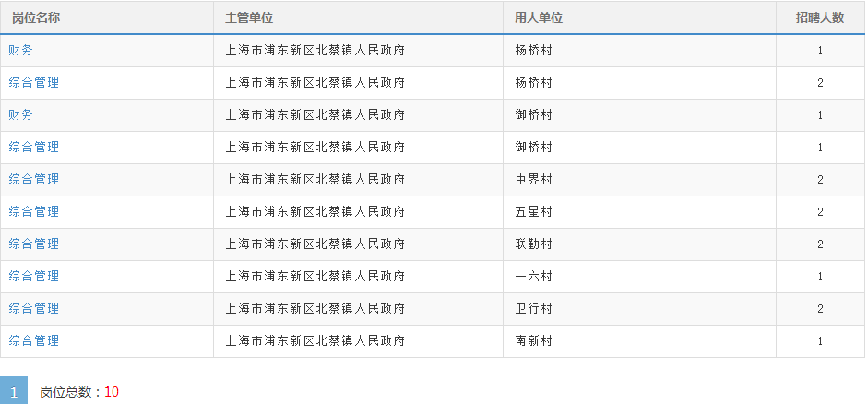The width and height of the screenshot is (868, 404).
Task: Open the 综合管理 position for 中界村
Action: pos(33,179)
